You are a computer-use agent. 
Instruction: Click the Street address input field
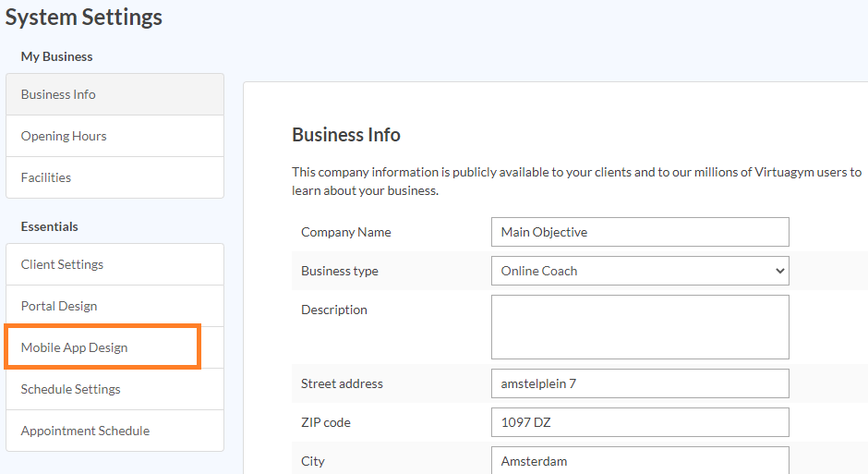coord(639,383)
